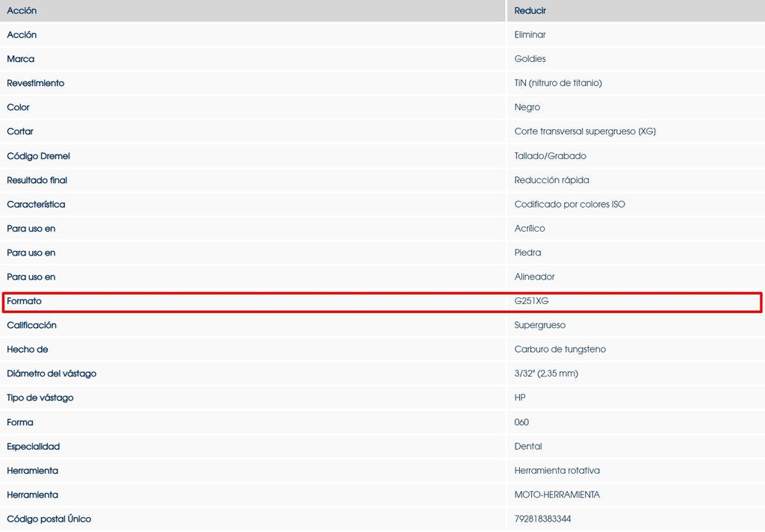Image resolution: width=765 pixels, height=532 pixels.
Task: Select the 'Eliminar' value cell
Action: 530,34
